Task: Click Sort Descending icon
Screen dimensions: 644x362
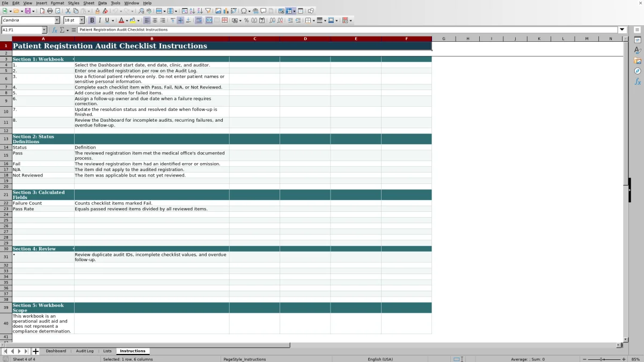Action: (x=200, y=11)
